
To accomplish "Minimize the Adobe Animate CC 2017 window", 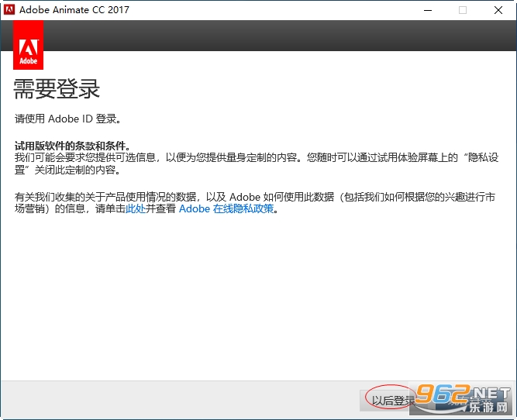I will tap(428, 10).
